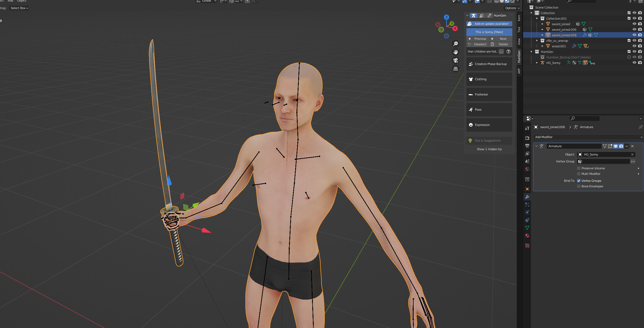644x328 pixels.
Task: Open the World properties tab
Action: 527,169
